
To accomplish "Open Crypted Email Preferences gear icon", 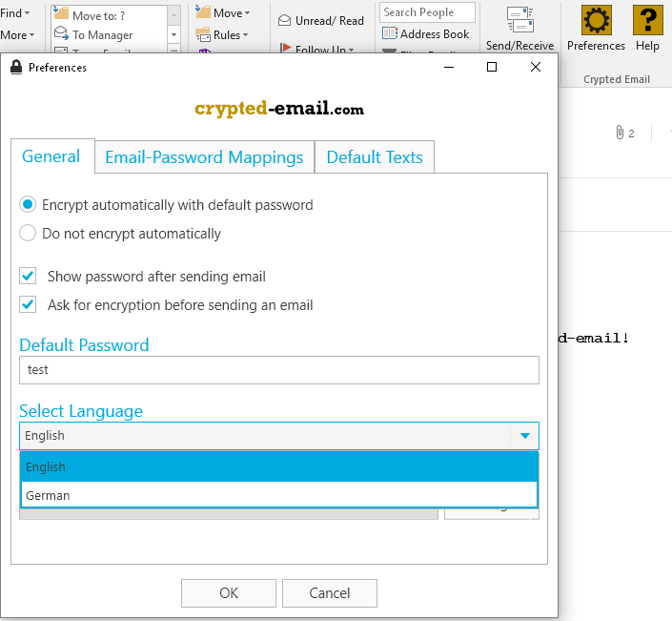I will click(x=596, y=20).
